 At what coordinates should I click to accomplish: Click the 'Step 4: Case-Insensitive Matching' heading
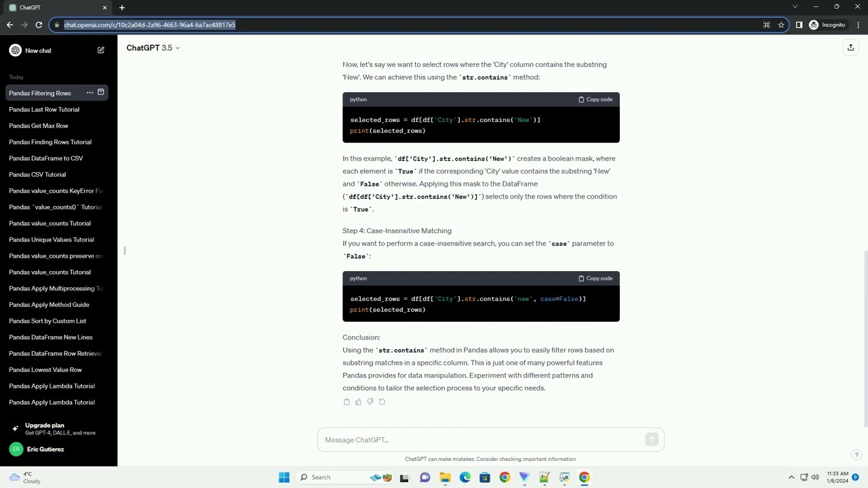(397, 231)
